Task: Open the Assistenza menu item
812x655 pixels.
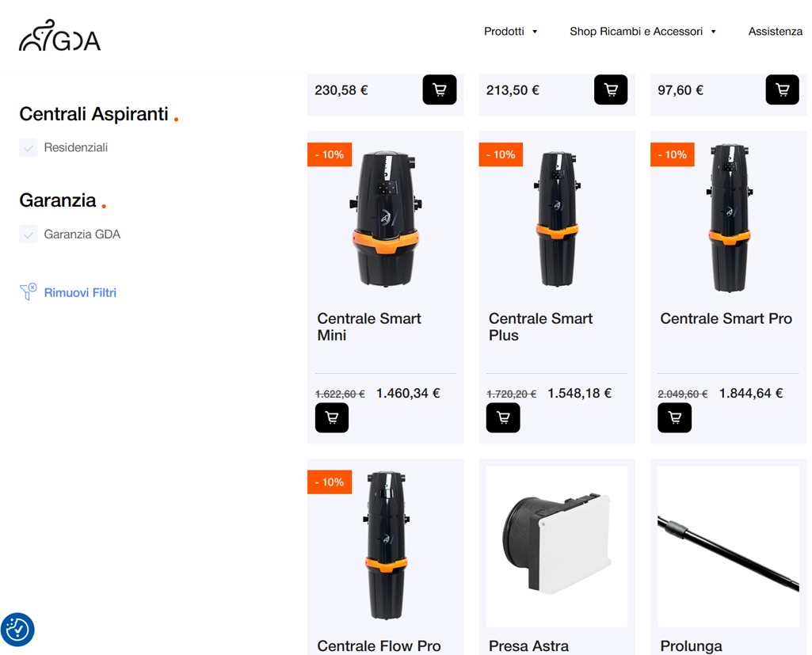Action: pyautogui.click(x=776, y=32)
